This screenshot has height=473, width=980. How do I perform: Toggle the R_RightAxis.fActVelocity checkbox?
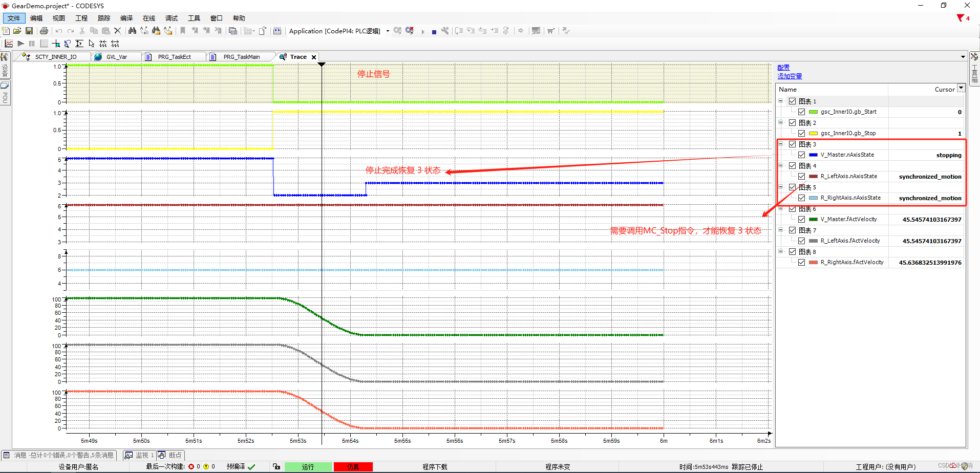point(801,262)
